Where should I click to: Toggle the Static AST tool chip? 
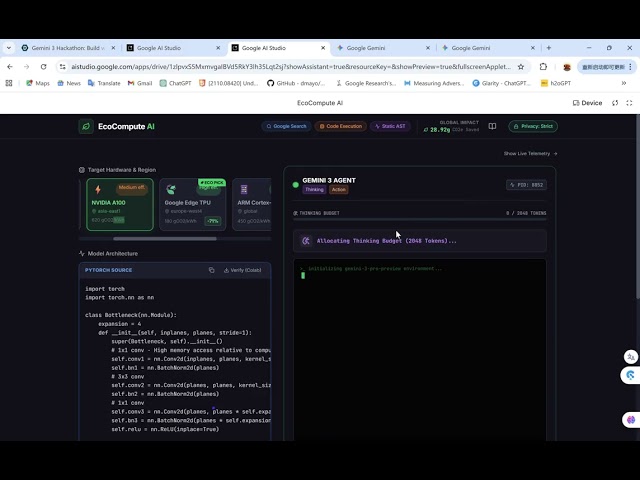click(x=390, y=127)
